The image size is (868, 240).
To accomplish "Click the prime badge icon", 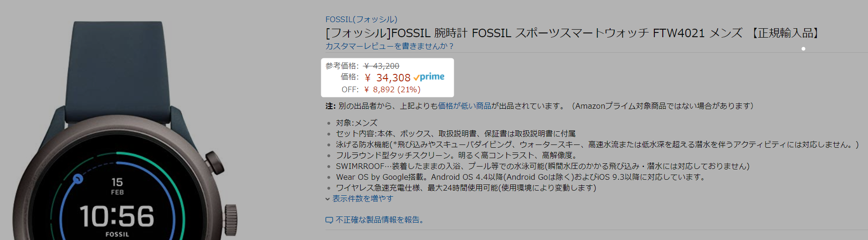I will (429, 77).
